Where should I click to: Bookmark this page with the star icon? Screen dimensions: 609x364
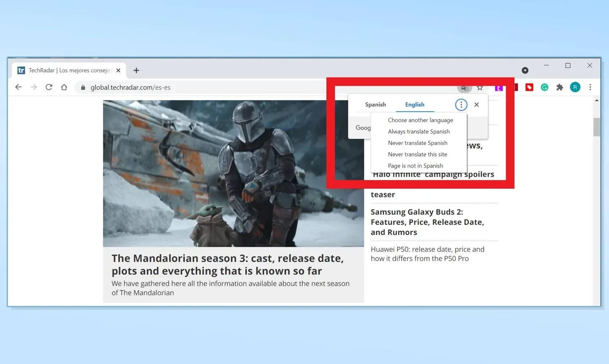coord(480,88)
